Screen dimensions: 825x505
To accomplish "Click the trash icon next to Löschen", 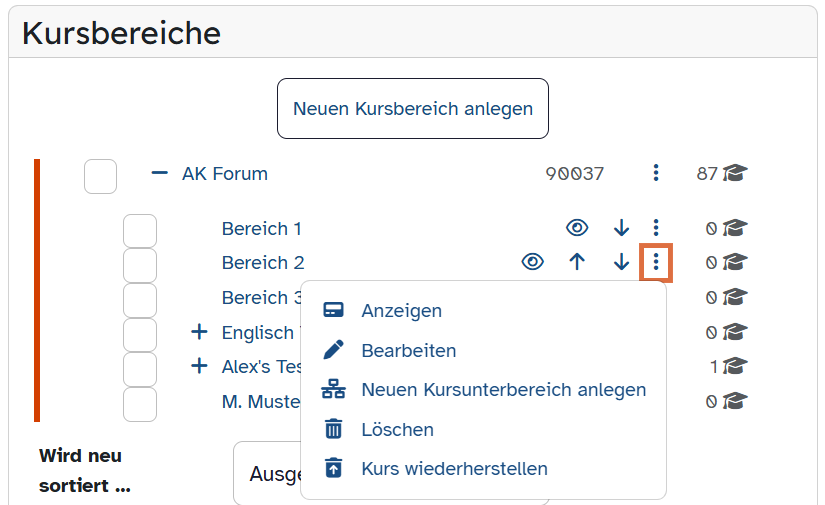I will tap(334, 430).
